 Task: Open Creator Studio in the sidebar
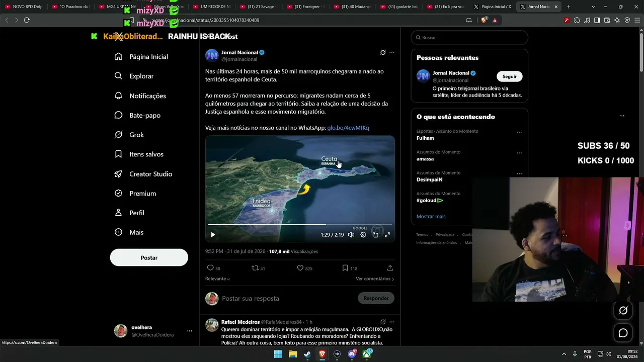pyautogui.click(x=143, y=174)
